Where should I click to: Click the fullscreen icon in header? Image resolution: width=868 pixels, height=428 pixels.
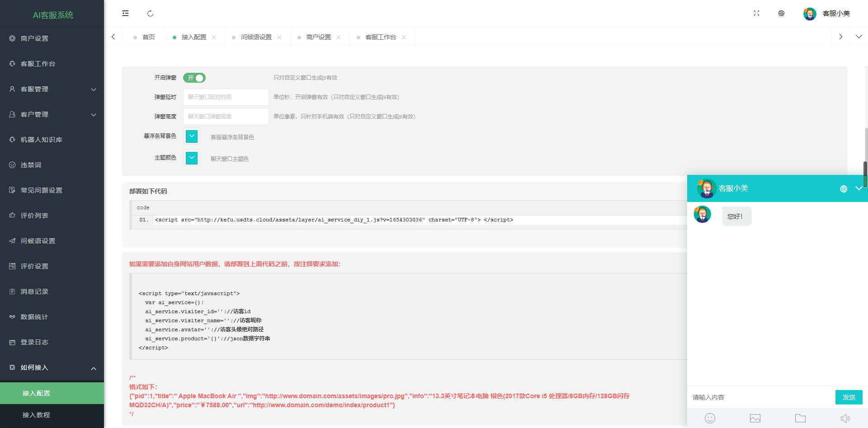[756, 13]
